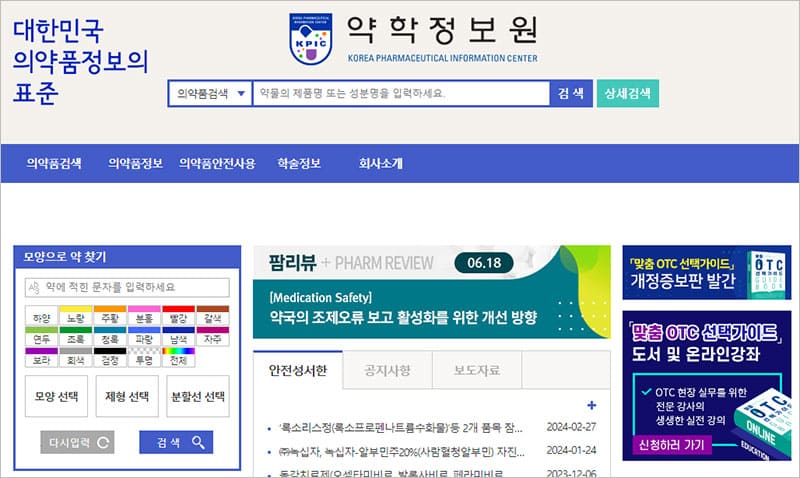
Task: Click the magnifier 검색 button in pill finder
Action: click(x=175, y=442)
